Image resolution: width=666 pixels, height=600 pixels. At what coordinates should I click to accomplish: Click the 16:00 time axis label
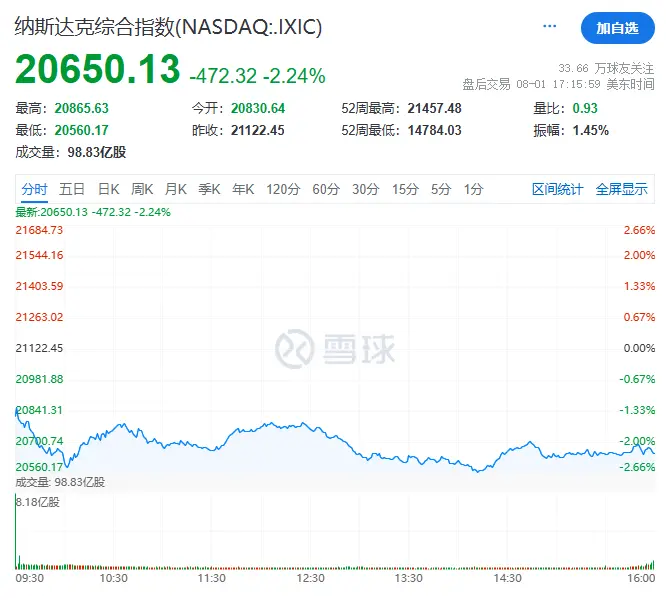[641, 578]
